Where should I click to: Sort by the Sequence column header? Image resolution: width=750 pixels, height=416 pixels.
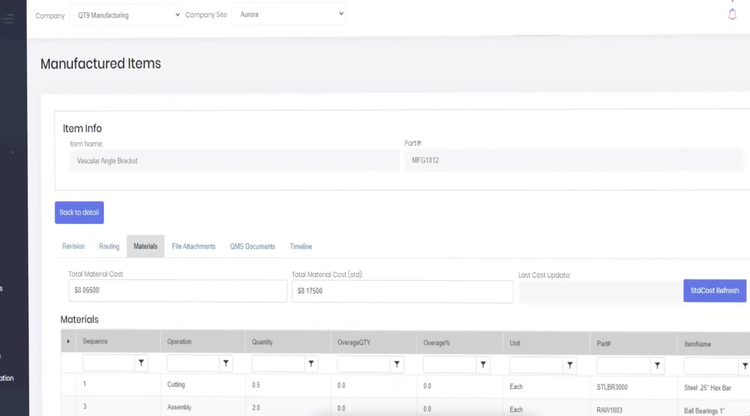95,341
